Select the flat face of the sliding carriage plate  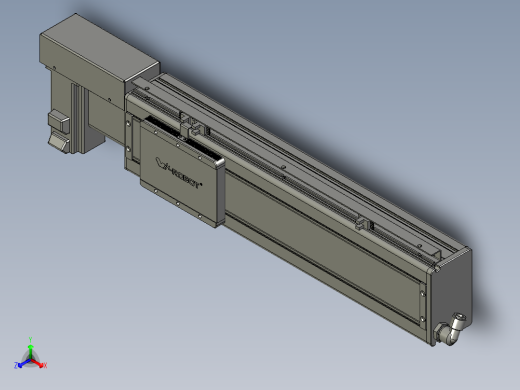click(178, 173)
